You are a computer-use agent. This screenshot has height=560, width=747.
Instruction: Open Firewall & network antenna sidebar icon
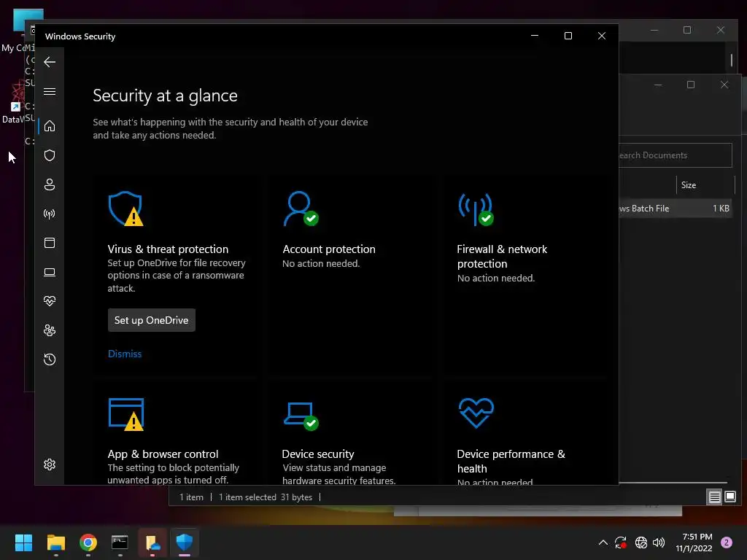coord(50,214)
